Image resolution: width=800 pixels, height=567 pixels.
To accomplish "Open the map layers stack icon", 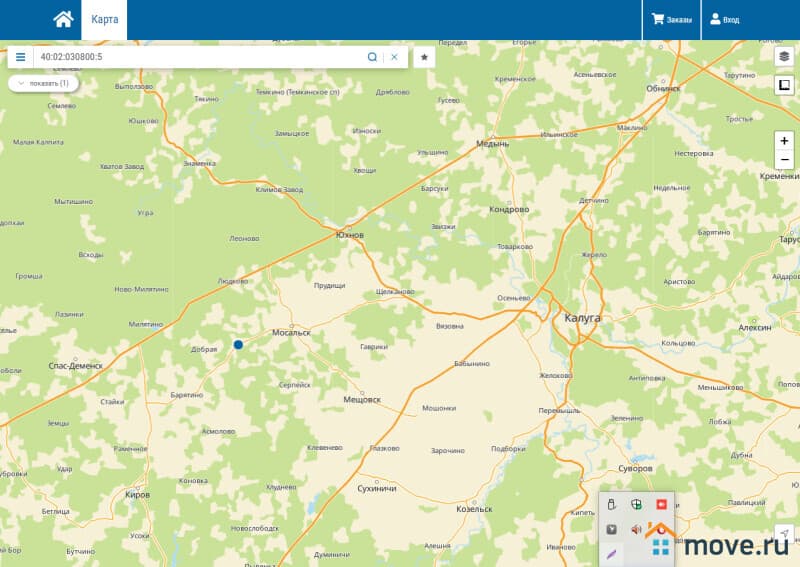I will tap(784, 57).
